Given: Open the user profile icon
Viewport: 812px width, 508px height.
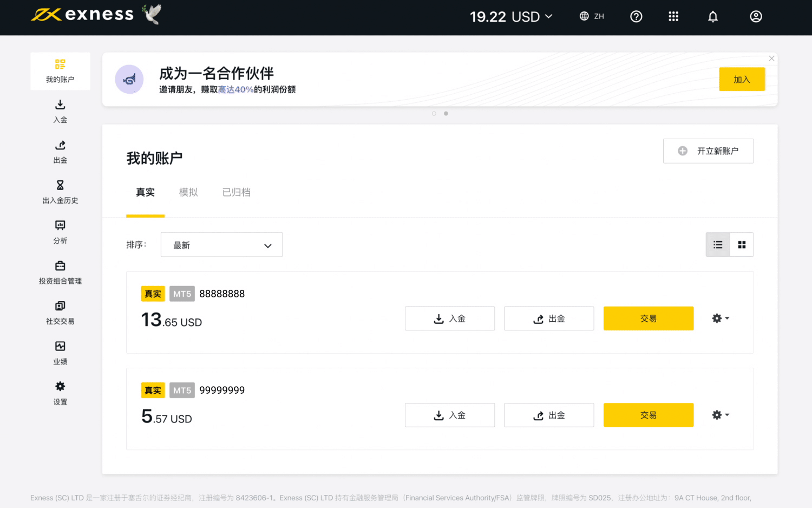Looking at the screenshot, I should (756, 17).
